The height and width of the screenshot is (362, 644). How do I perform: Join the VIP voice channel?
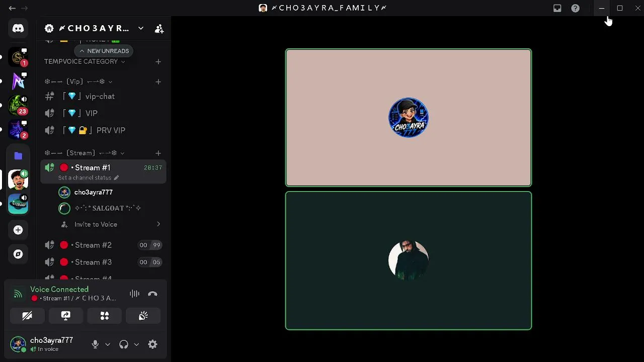104,114
